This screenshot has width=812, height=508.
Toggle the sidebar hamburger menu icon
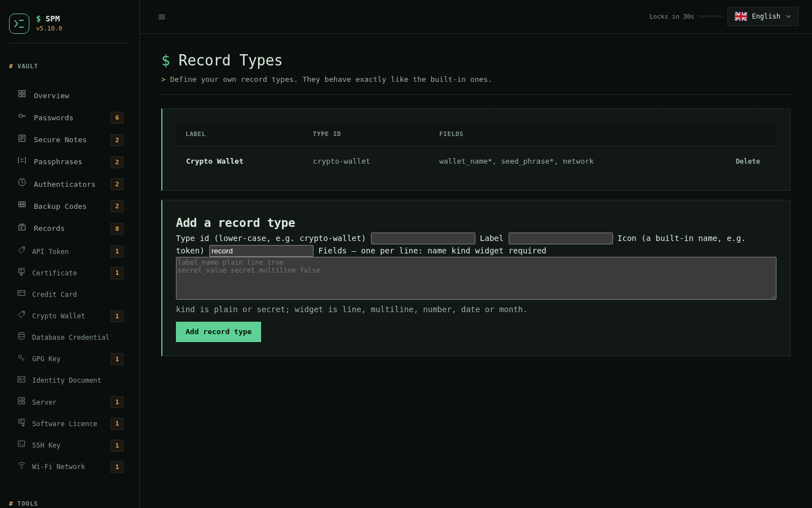click(162, 17)
